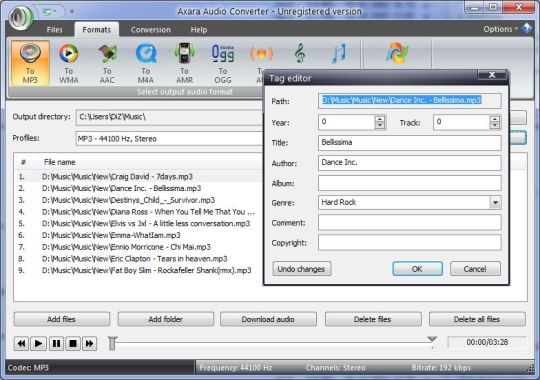Screen dimensions: 540x380
Task: Open the Conversion tab
Action: click(150, 30)
